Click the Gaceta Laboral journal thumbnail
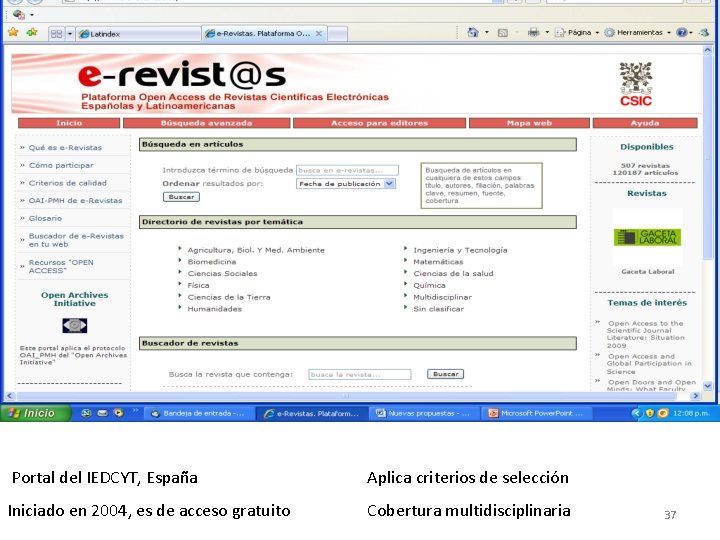This screenshot has width=720, height=540. coord(647,237)
